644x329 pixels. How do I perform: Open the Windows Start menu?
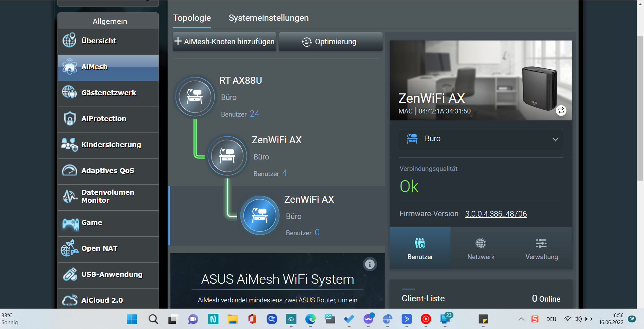[x=132, y=319]
